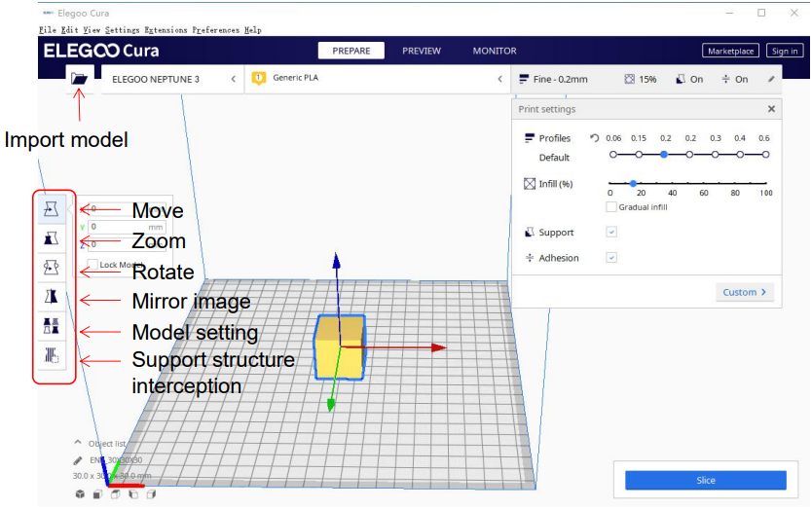Open the Extensions menu
The height and width of the screenshot is (509, 812).
166,30
